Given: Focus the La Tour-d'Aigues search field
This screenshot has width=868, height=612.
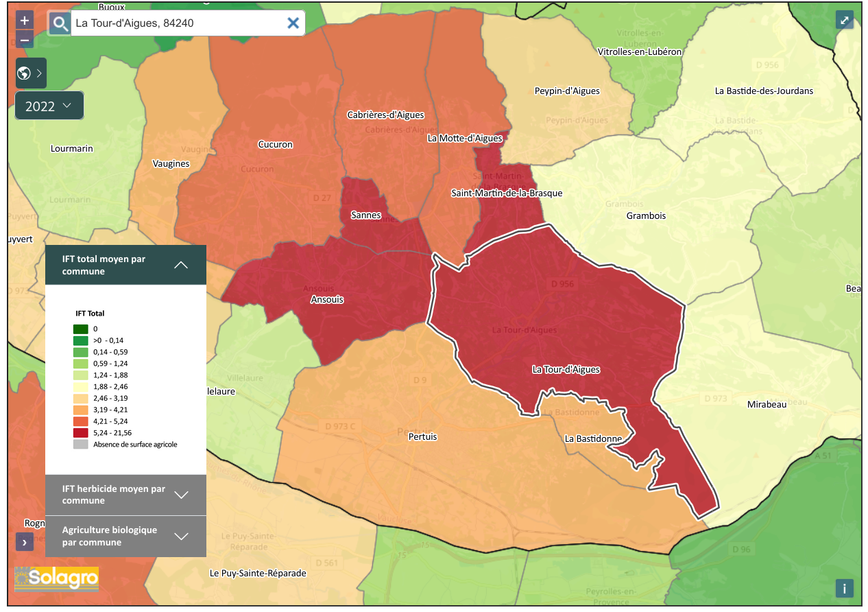Looking at the screenshot, I should 177,23.
